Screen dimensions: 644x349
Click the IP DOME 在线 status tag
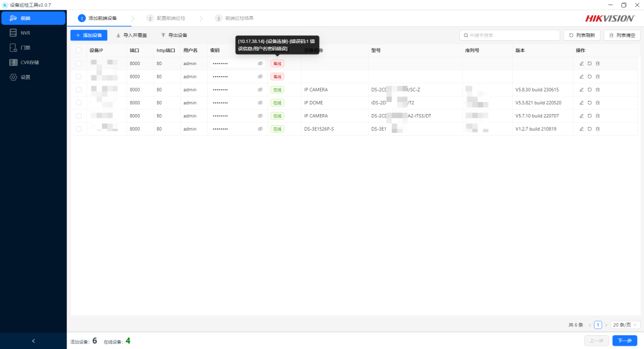(x=277, y=103)
